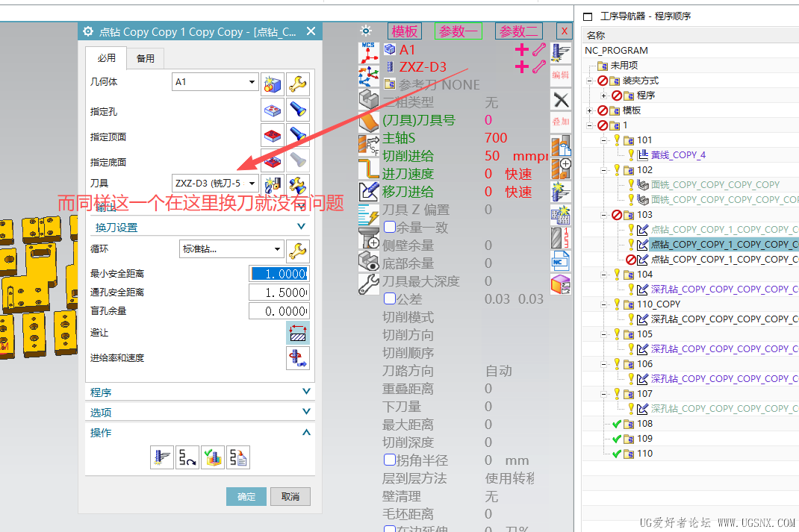Click the colorful cube icon below NC icon

tap(561, 284)
